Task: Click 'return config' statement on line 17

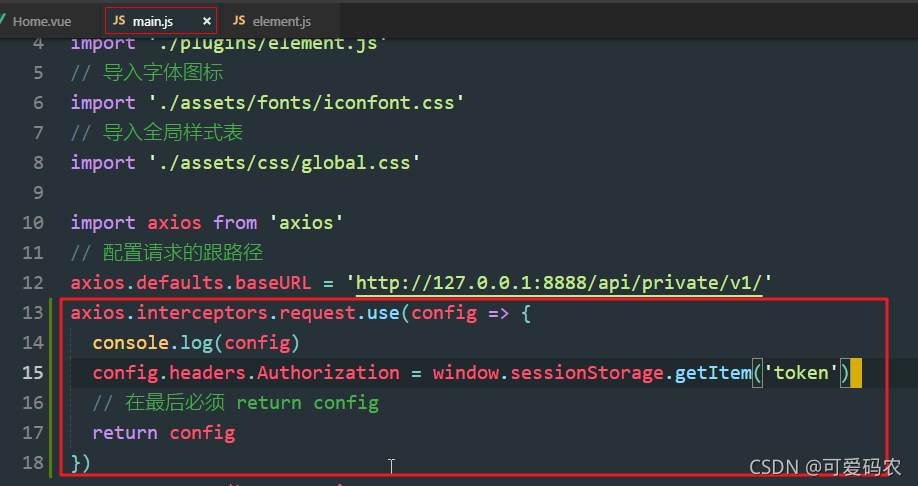Action: click(x=164, y=433)
